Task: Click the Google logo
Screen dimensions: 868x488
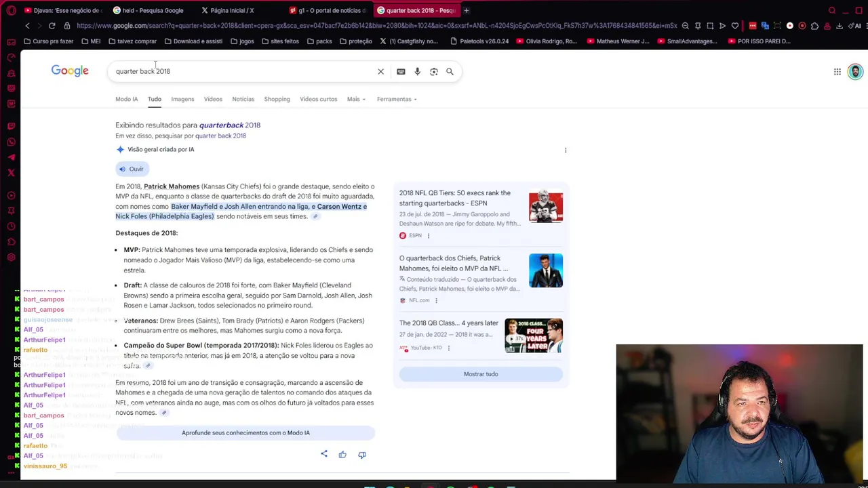Action: tap(70, 71)
